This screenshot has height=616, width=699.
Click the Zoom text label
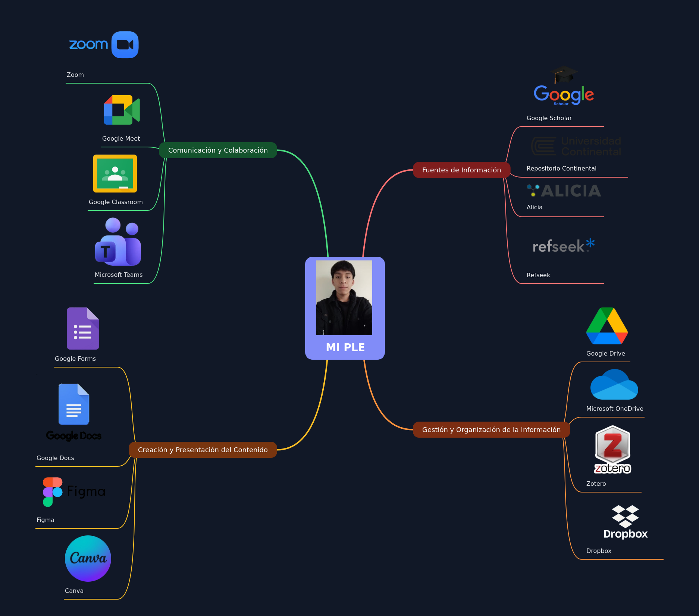(x=75, y=75)
